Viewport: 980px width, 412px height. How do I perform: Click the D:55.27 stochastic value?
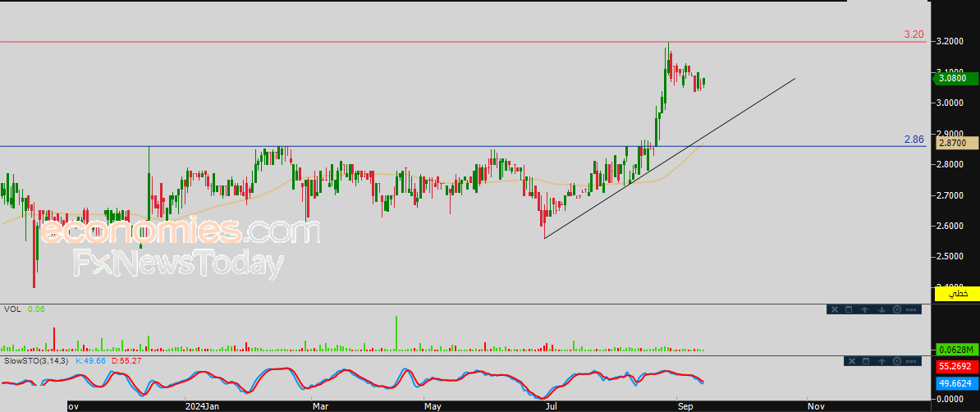126,361
